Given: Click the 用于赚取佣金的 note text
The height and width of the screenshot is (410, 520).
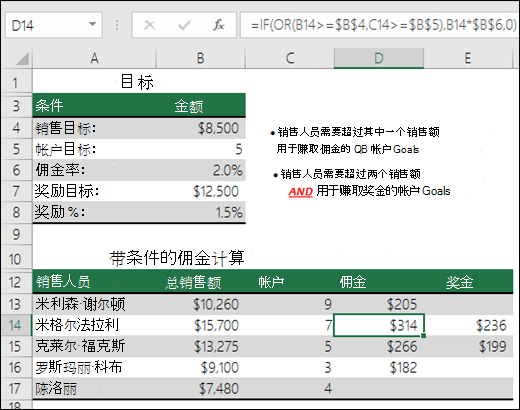Looking at the screenshot, I should 313,149.
